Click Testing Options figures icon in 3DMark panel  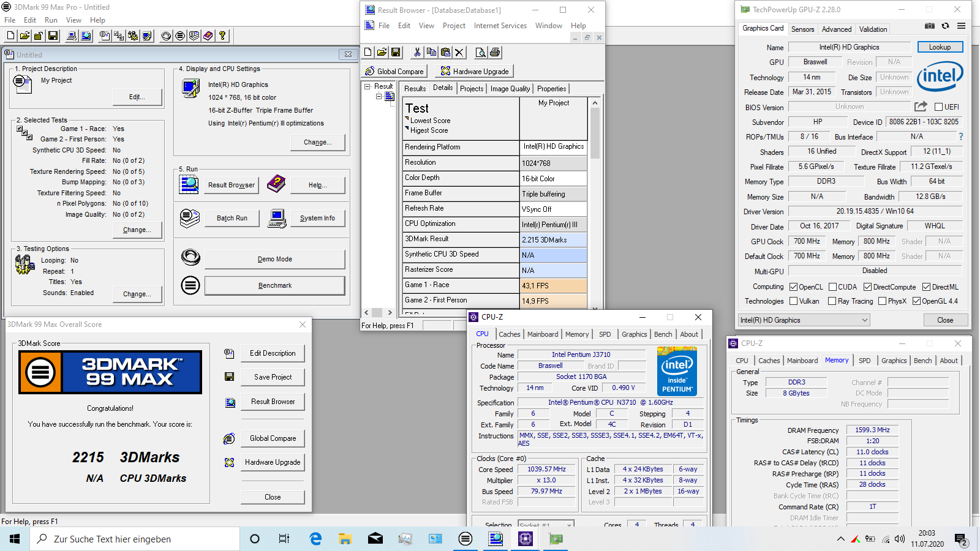tap(24, 264)
